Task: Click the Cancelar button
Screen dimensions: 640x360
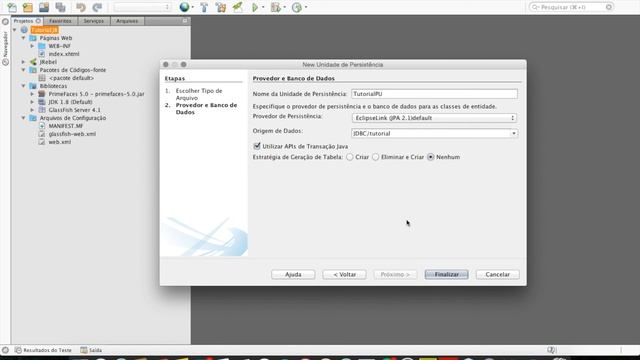Action: pyautogui.click(x=498, y=274)
